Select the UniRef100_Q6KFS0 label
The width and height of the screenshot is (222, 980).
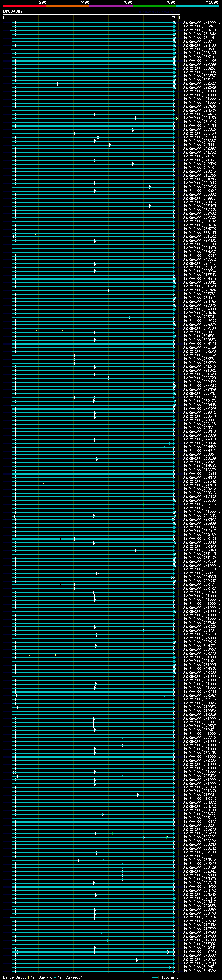(199, 133)
